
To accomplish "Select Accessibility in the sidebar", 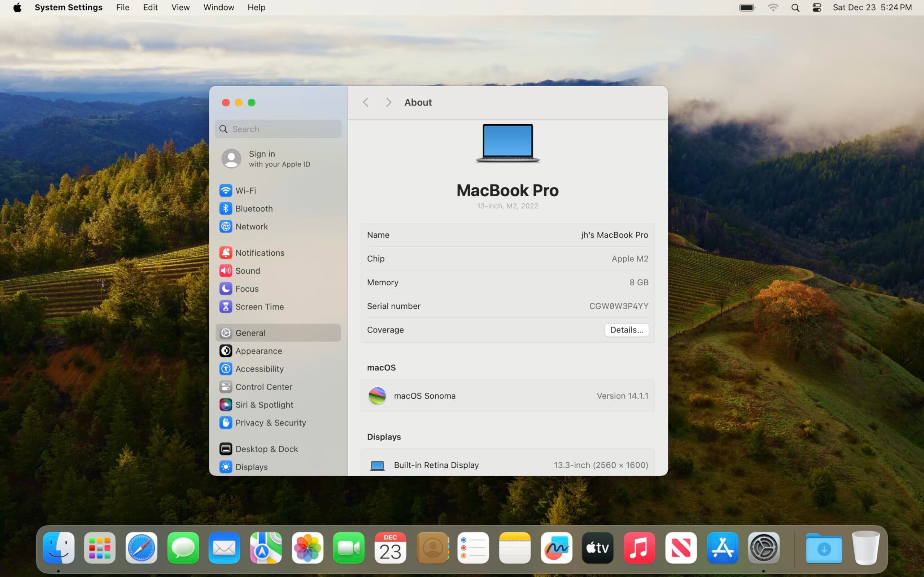I will (259, 369).
